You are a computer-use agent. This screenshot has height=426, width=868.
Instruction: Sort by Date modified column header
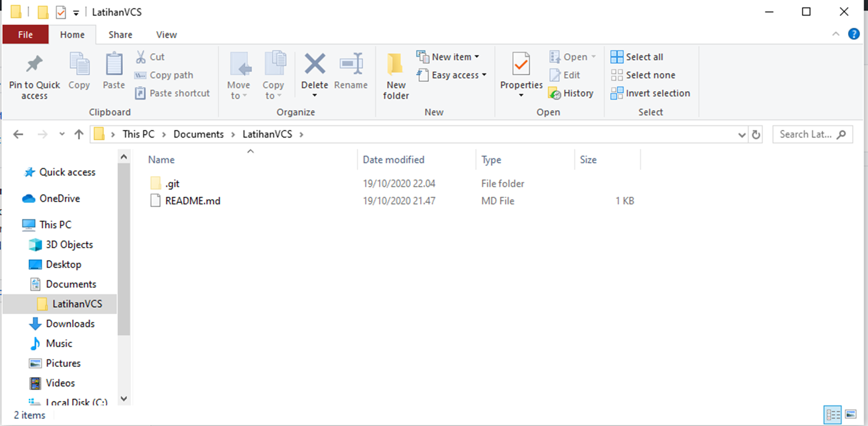[417, 160]
